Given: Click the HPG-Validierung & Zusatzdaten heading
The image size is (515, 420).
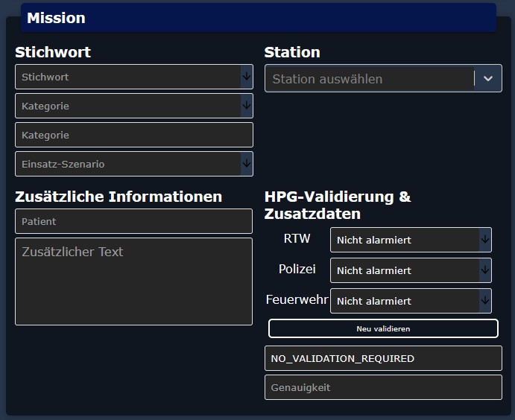Looking at the screenshot, I should point(338,205).
